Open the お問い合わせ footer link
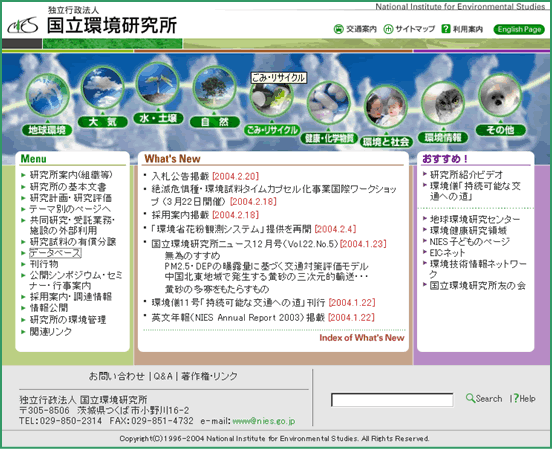This screenshot has width=553, height=450. 117,376
